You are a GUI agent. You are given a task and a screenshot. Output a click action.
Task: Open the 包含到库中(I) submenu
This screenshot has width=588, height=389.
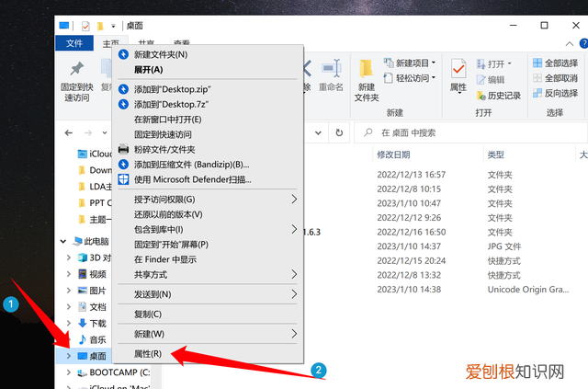(x=209, y=229)
